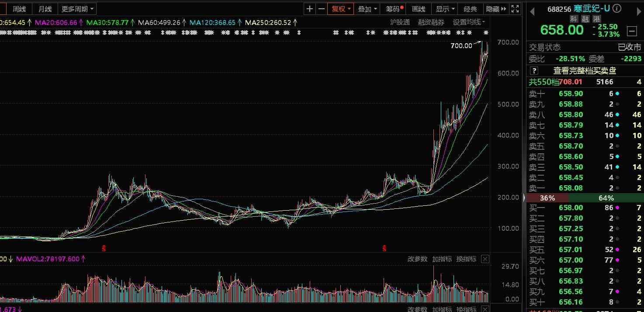644x312 pixels.
Task: Close the volume indicator panel
Action: 485,259
